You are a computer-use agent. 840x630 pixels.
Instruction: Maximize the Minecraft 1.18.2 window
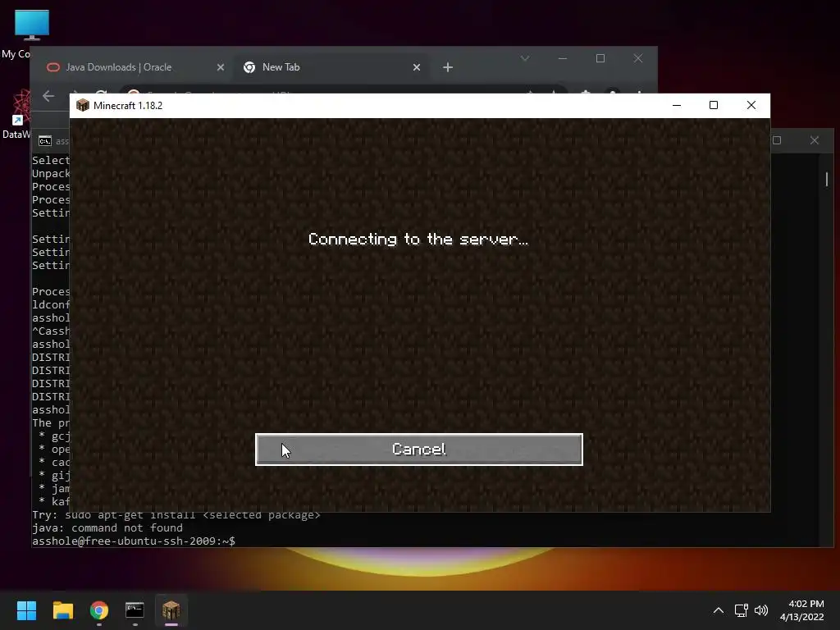714,106
